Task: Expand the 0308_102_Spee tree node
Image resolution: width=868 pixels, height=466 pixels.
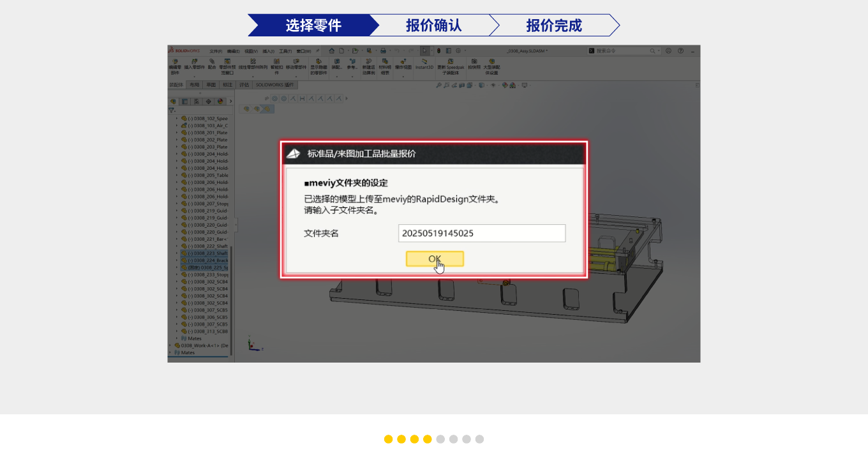Action: 177,118
